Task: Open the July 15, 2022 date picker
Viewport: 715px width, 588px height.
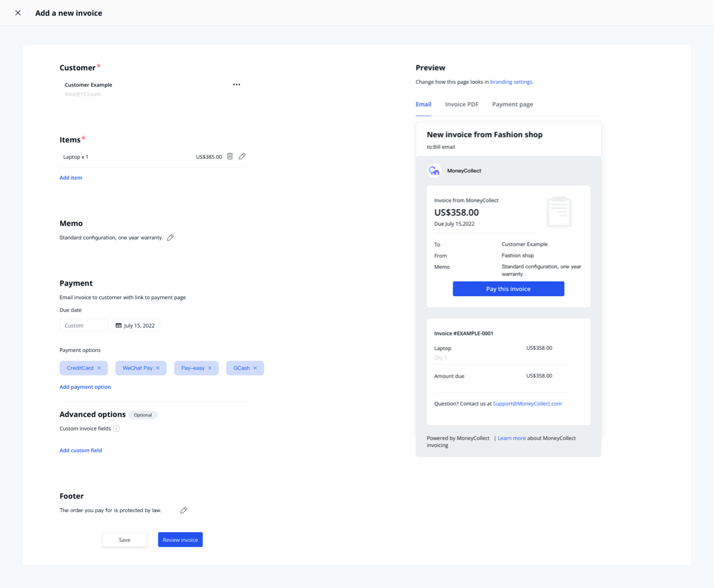Action: (136, 325)
